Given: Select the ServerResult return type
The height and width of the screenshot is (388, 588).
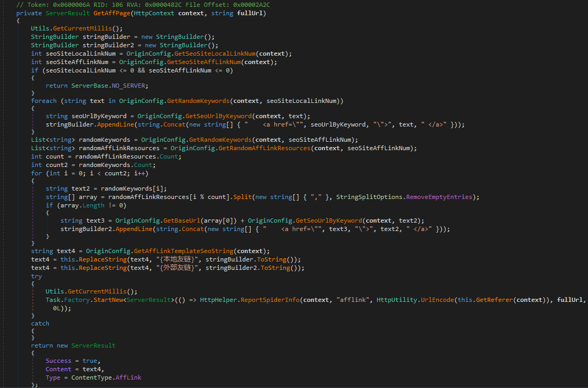Looking at the screenshot, I should pyautogui.click(x=67, y=13).
